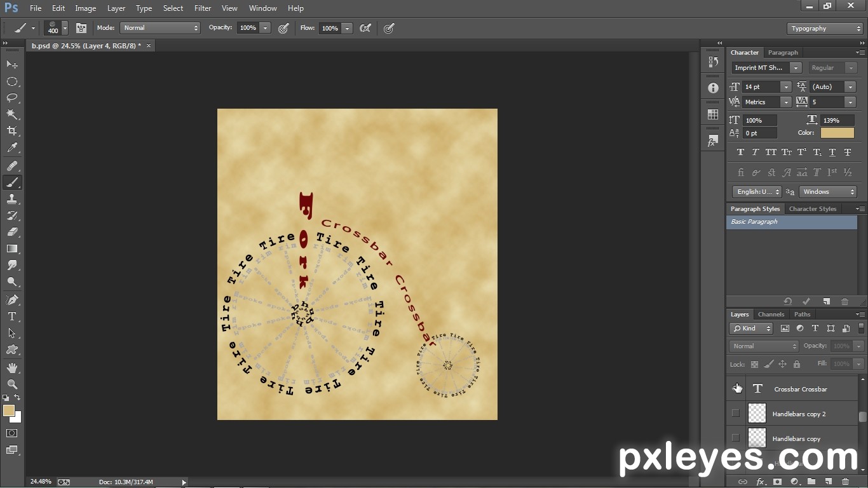Show the Handlebars copy 2 layer
Screen dimensions: 868x488
click(736, 414)
